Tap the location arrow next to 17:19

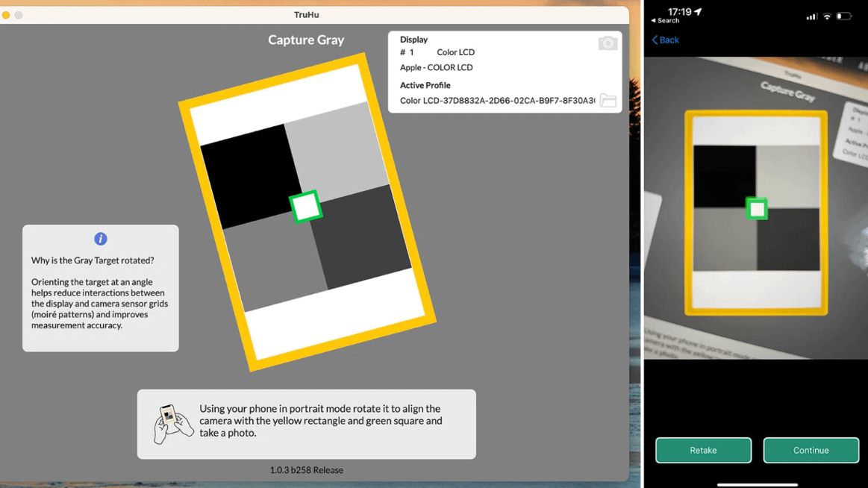click(699, 12)
